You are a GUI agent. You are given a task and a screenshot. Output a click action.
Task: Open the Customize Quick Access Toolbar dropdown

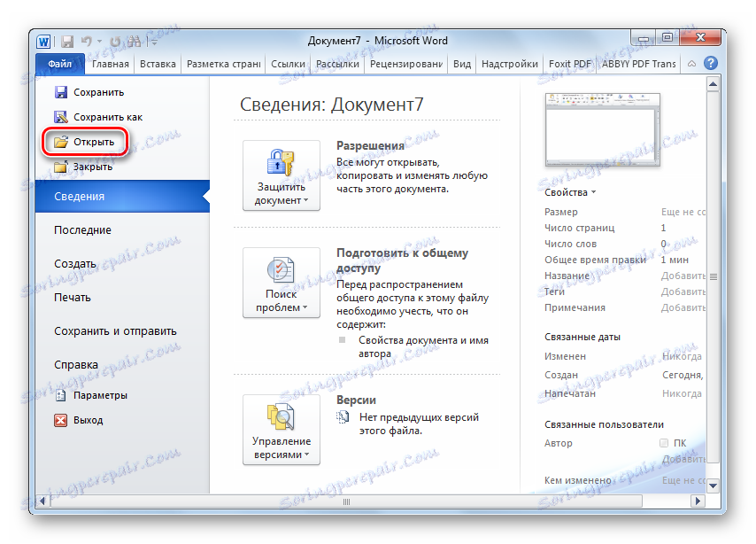(x=154, y=42)
